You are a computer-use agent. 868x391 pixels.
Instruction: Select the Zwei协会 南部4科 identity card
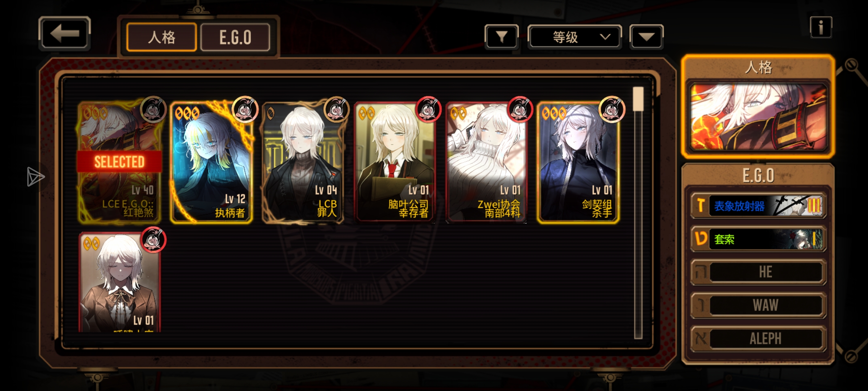(486, 162)
